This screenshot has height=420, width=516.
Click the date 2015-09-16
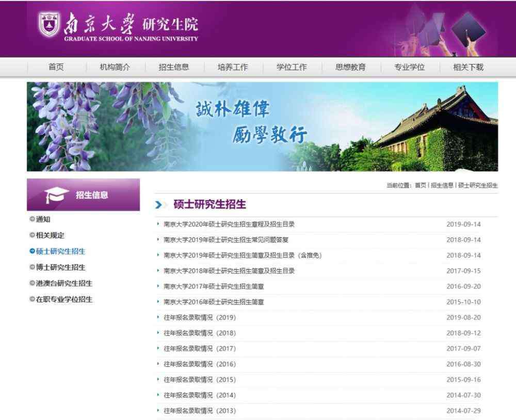click(464, 380)
